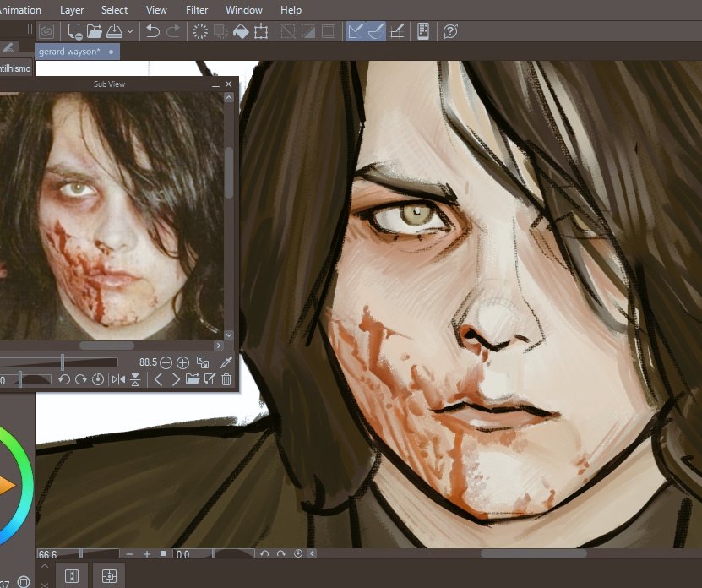
Task: Zoom in the canvas with plus
Action: click(x=147, y=554)
